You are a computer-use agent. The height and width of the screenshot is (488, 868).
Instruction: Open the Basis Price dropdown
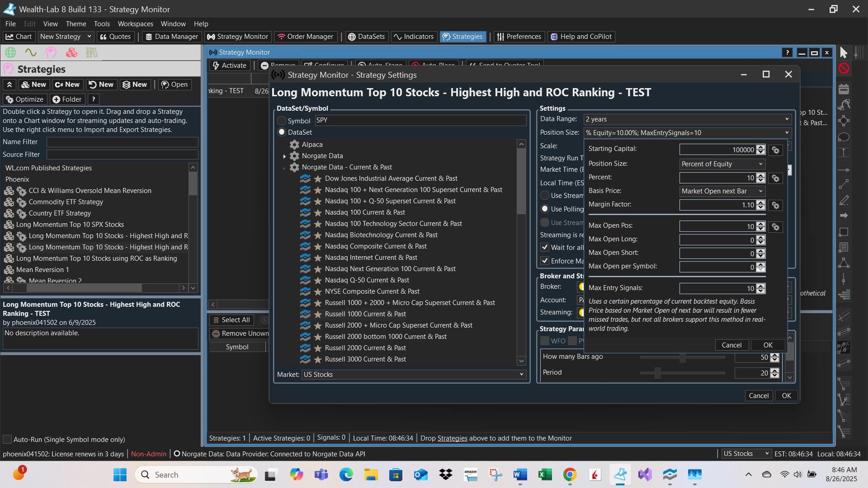[722, 191]
